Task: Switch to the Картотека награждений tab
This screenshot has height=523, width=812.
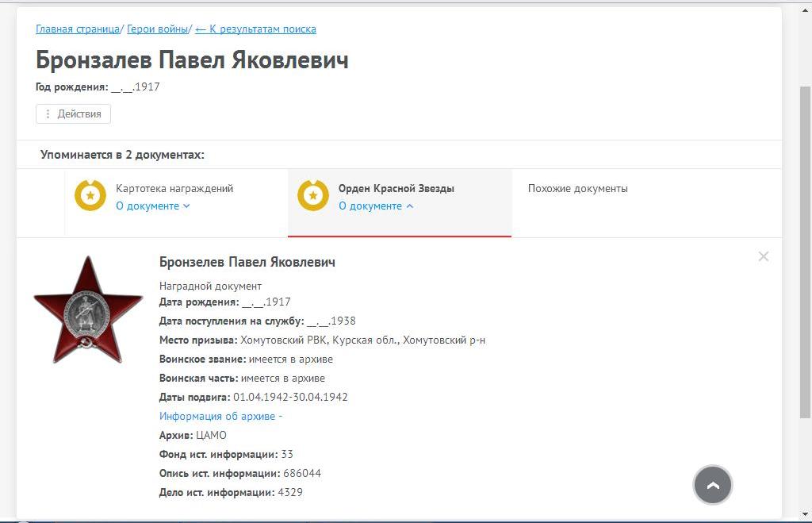Action: click(174, 189)
